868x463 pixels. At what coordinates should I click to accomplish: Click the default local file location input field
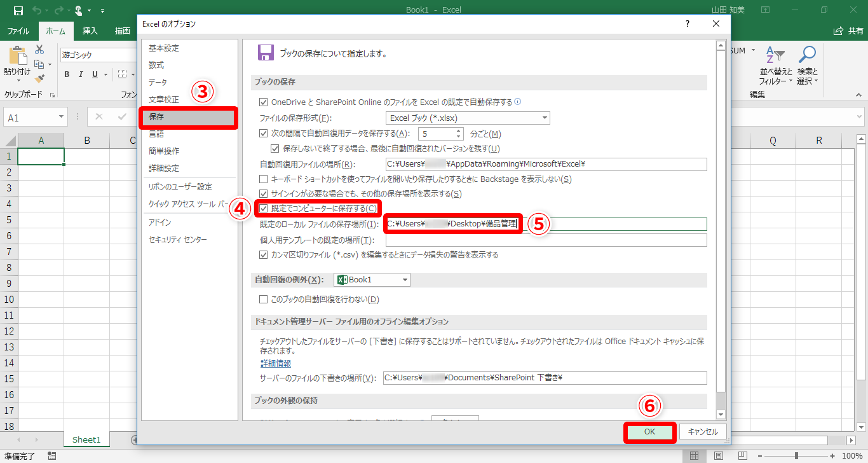coord(546,224)
